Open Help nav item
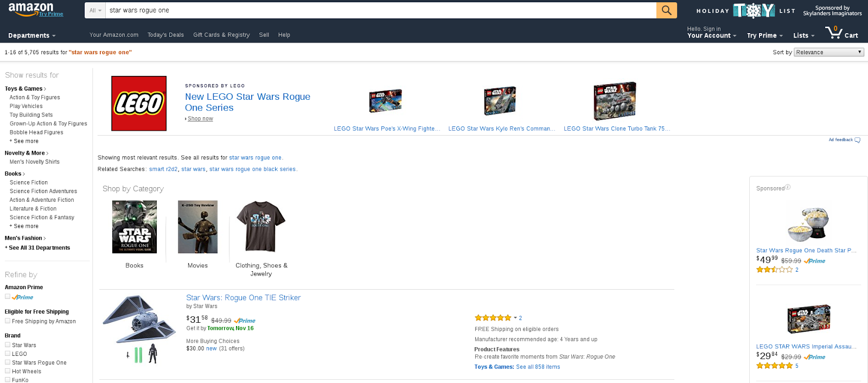 [x=284, y=35]
